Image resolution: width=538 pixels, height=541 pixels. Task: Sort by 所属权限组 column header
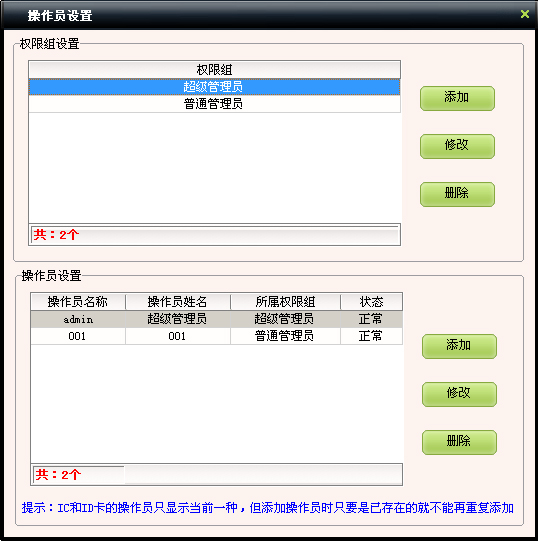coord(285,302)
